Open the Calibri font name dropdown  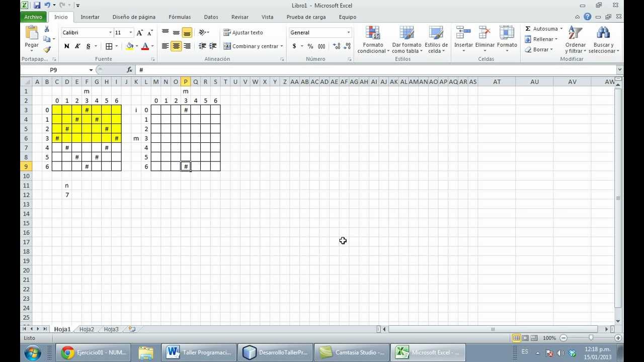point(110,33)
